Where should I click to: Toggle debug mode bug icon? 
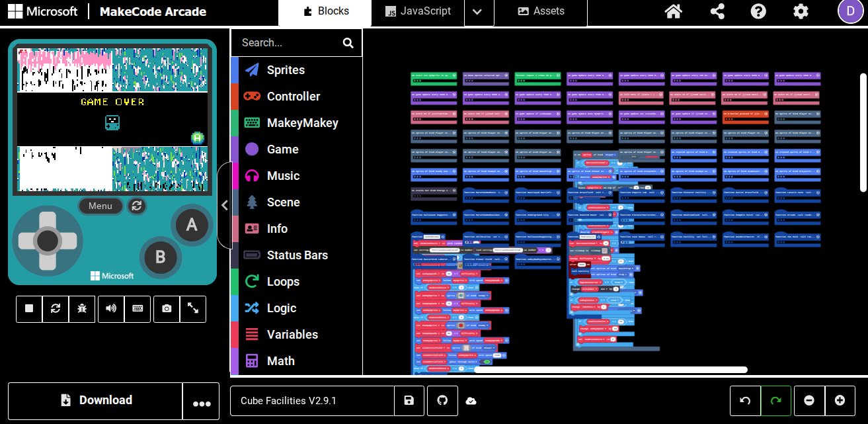(x=82, y=309)
